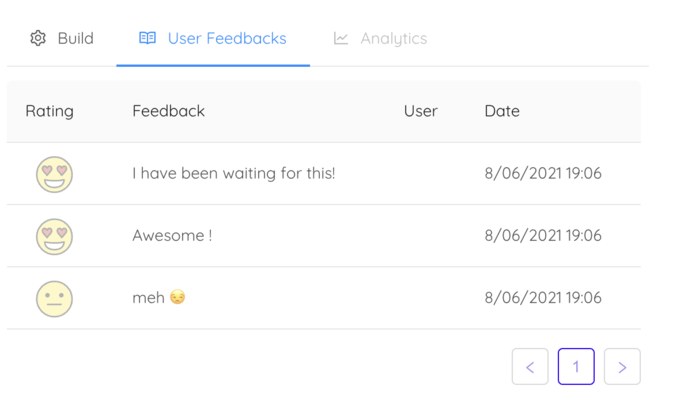Click the Rating column header
This screenshot has height=416, width=680.
click(x=50, y=111)
